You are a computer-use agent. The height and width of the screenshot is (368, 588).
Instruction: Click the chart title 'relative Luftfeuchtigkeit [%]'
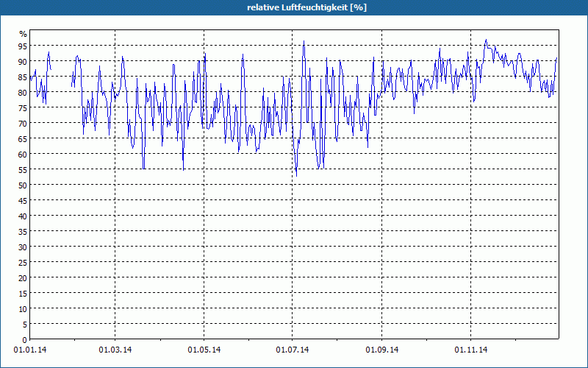coord(306,7)
